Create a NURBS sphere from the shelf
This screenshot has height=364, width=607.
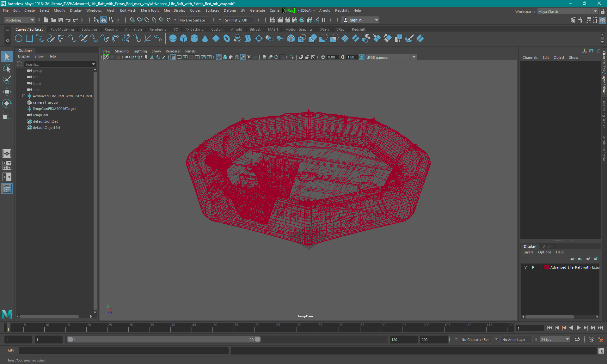(173, 39)
